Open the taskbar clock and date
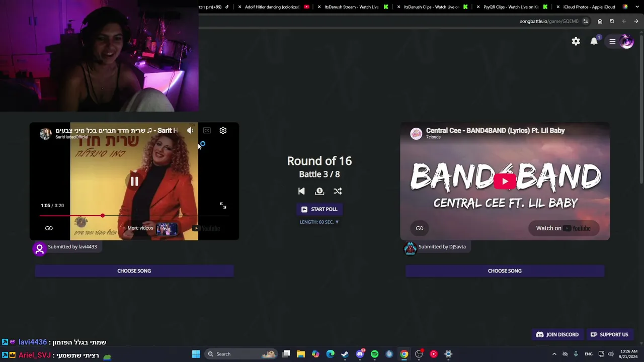This screenshot has width=644, height=362. click(629, 354)
